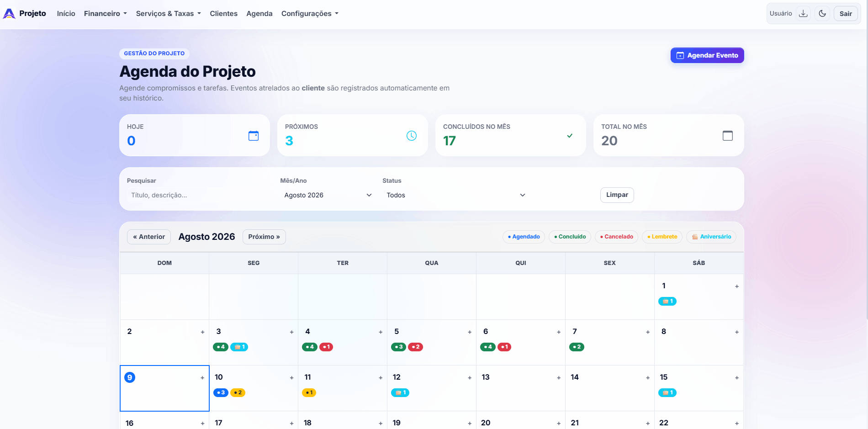
Task: Click the Lembrete legend chip
Action: [662, 237]
